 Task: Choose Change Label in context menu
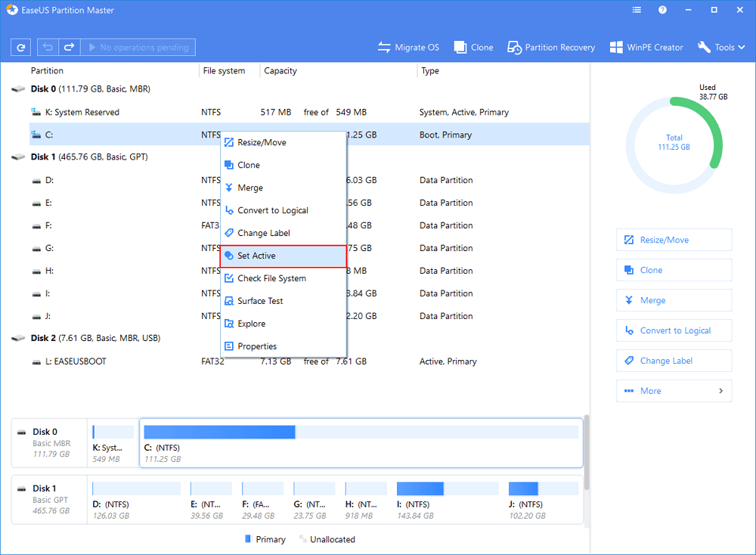[283, 233]
